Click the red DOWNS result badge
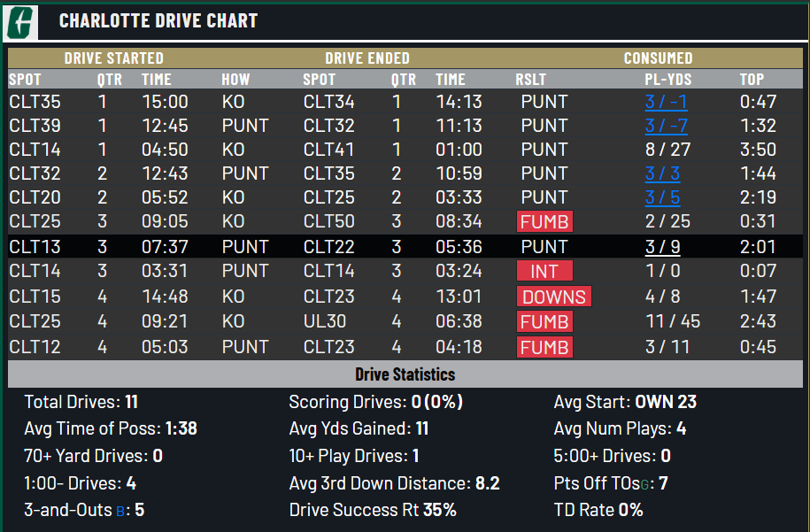The width and height of the screenshot is (810, 532). coord(554,297)
